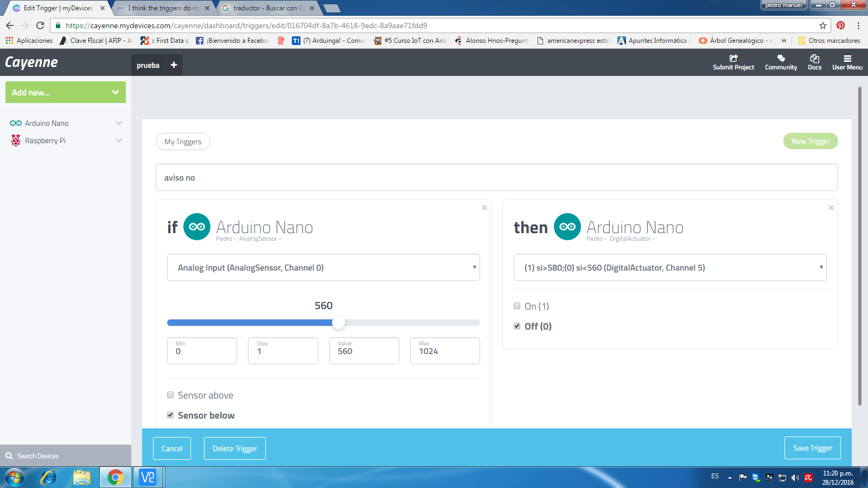Screen dimensions: 868x488
Task: Click the Step value field
Action: [283, 351]
